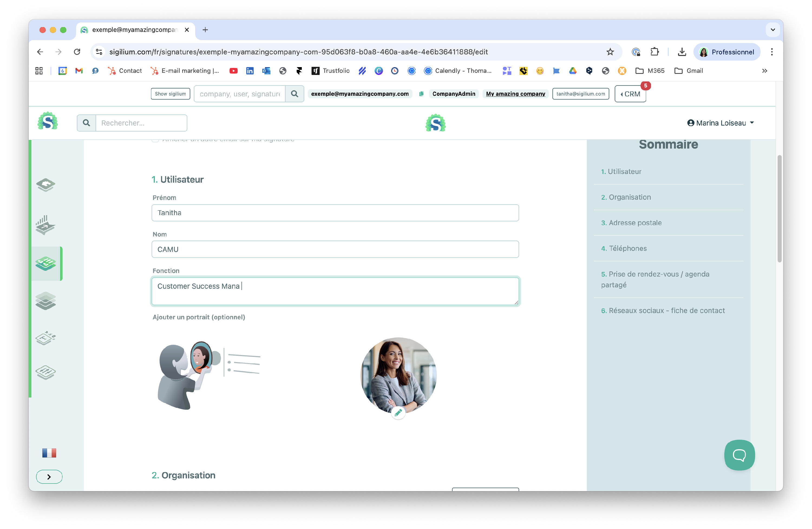Open the My amazing company link
812x529 pixels.
(515, 94)
